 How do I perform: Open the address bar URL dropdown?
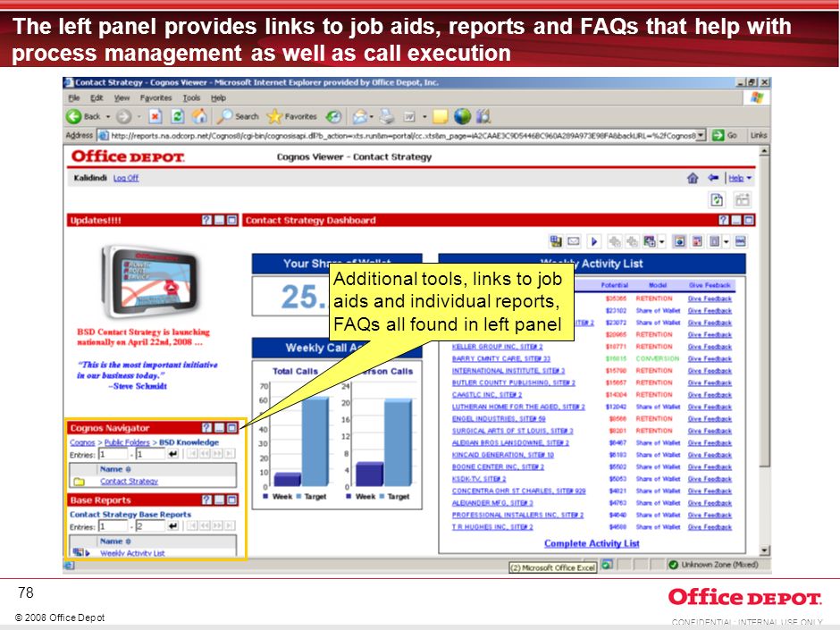click(701, 135)
